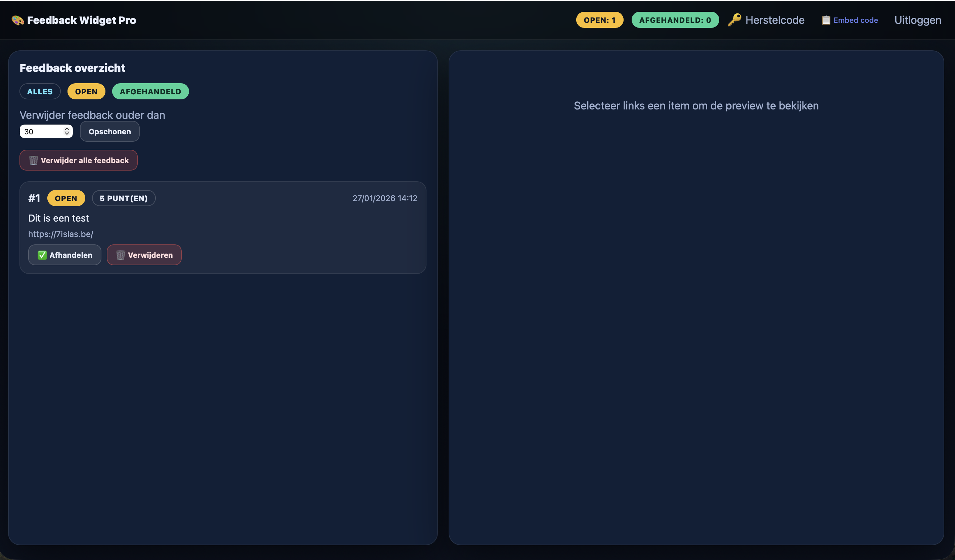Click the clipboard icon beside Embed code
955x560 pixels.
pyautogui.click(x=825, y=20)
